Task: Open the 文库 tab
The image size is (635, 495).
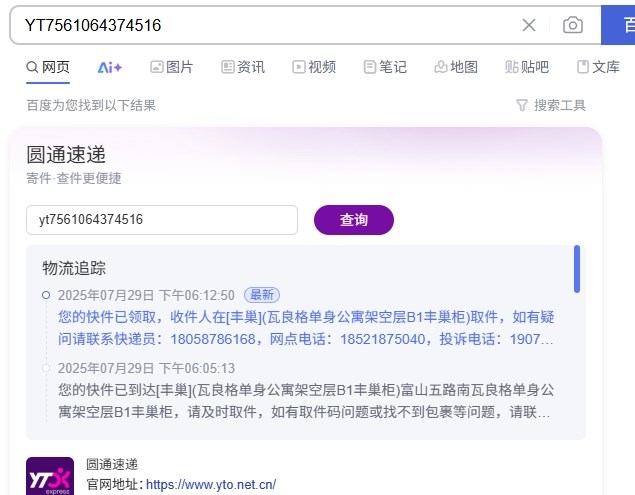Action: tap(598, 67)
